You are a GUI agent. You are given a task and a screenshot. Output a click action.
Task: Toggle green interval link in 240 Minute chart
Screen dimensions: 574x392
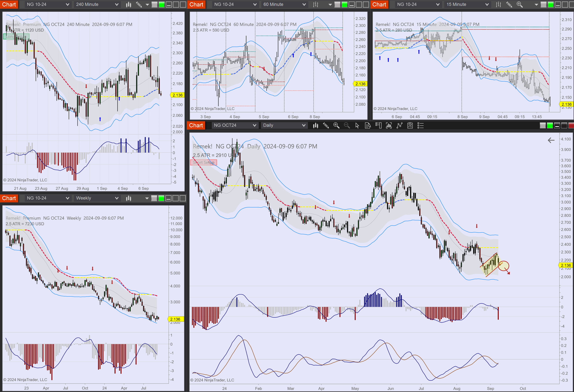(162, 4)
